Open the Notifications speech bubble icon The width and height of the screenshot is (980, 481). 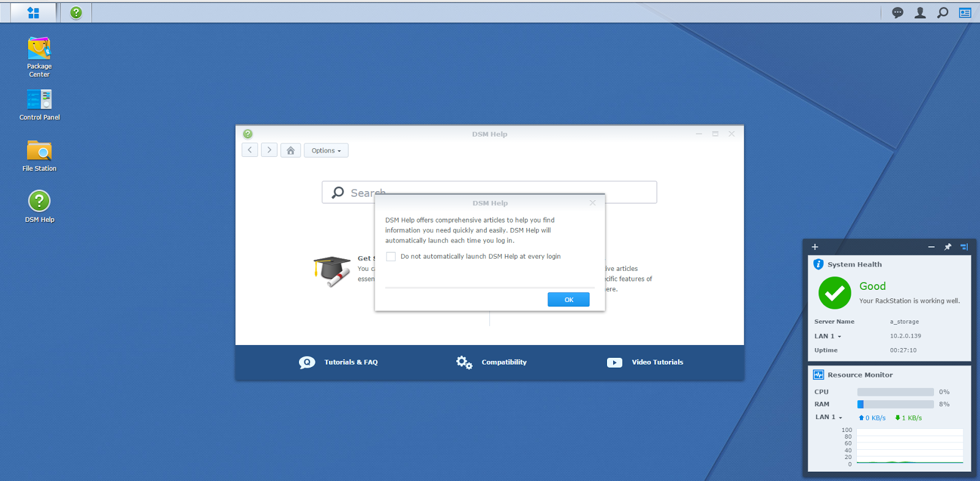pos(897,12)
